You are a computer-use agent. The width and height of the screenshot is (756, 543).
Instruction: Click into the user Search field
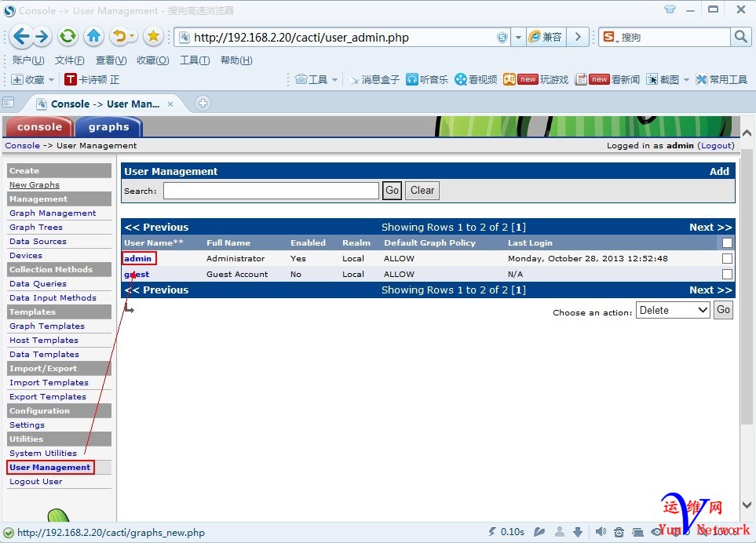[x=271, y=191]
